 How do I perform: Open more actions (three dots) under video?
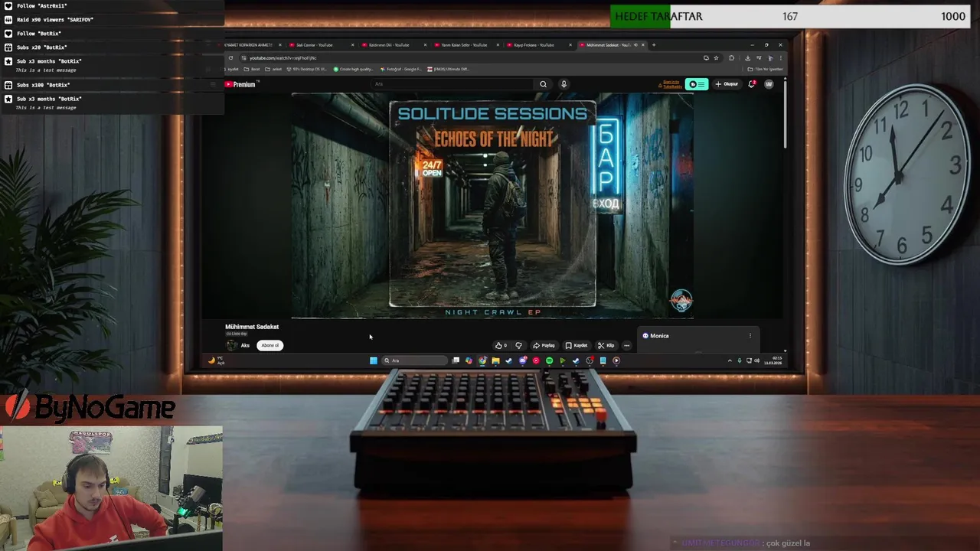tap(626, 345)
